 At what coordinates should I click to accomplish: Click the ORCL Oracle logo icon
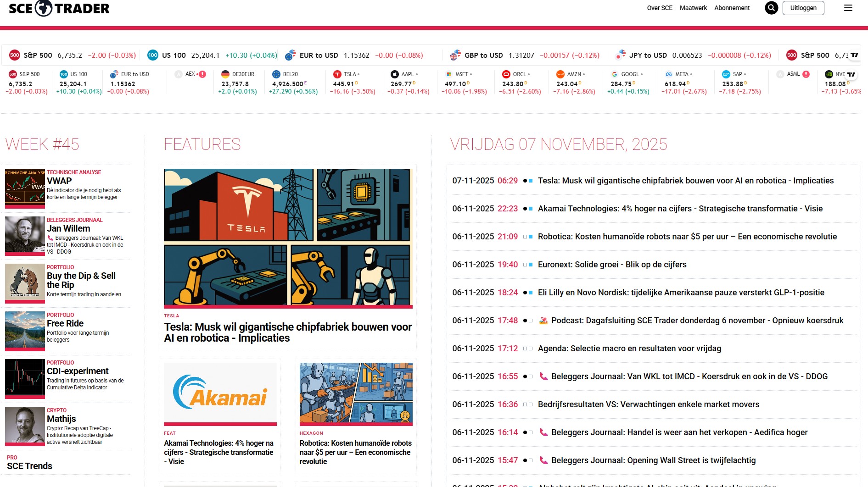(x=506, y=74)
